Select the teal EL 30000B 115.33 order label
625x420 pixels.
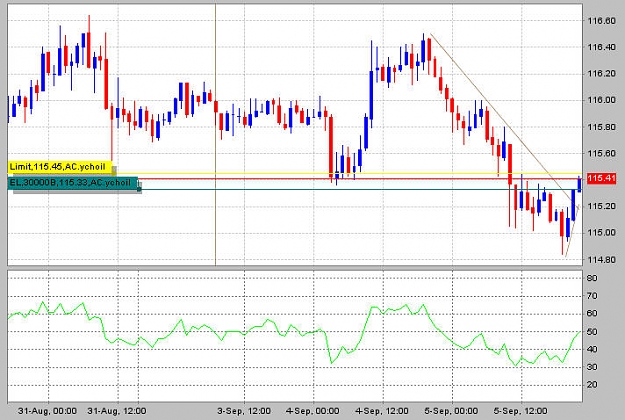73,183
